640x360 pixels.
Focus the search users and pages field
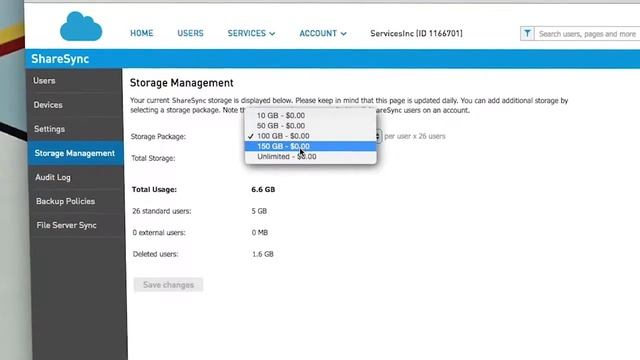(x=587, y=34)
